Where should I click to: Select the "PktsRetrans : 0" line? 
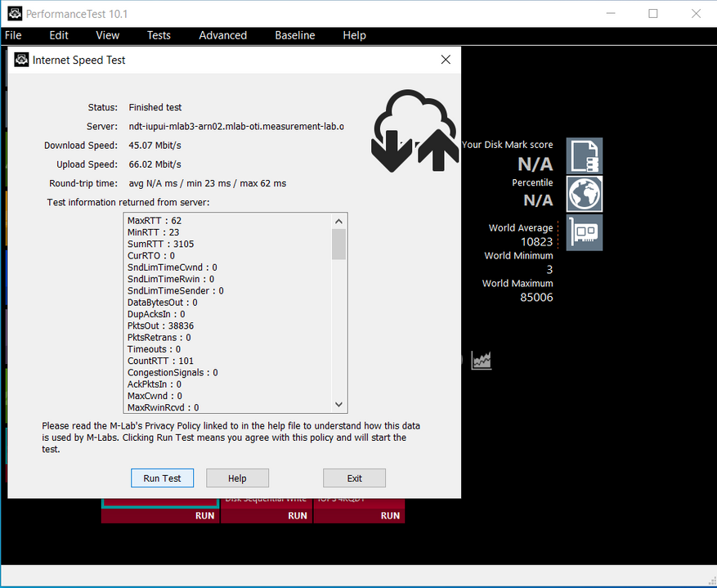pyautogui.click(x=159, y=338)
